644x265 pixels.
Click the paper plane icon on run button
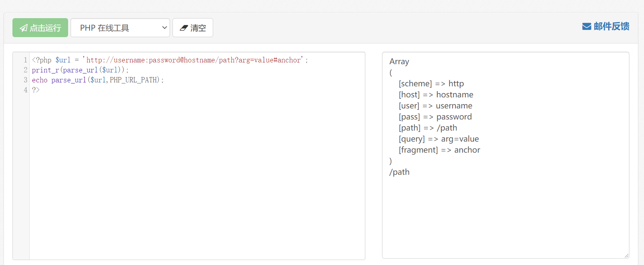tap(24, 28)
